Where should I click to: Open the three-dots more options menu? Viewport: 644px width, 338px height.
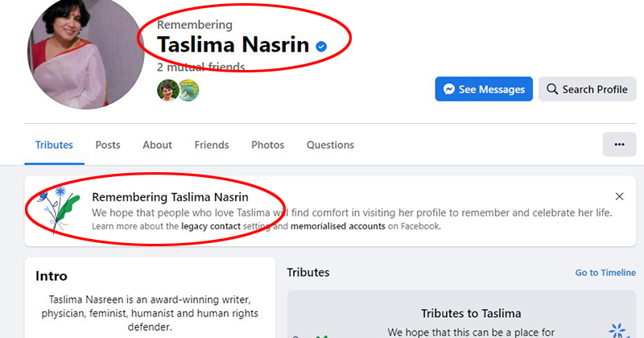[x=618, y=145]
